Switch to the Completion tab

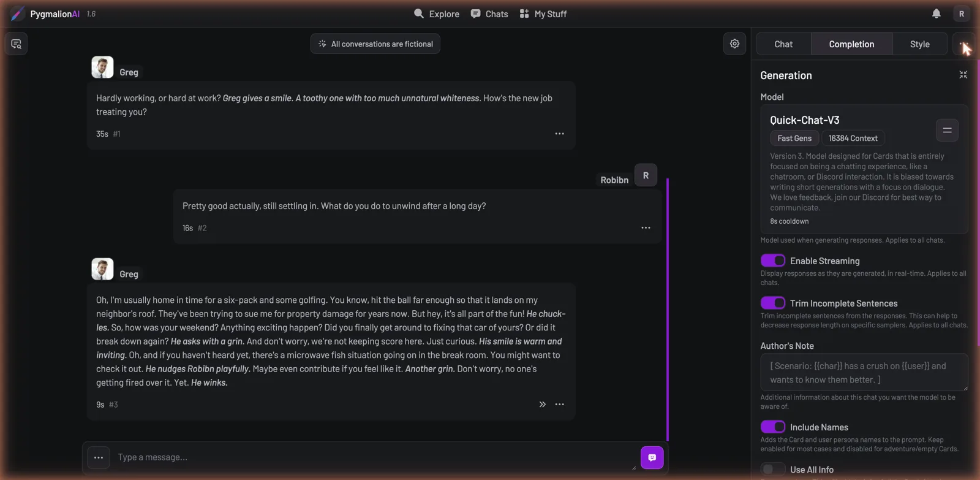(x=851, y=44)
